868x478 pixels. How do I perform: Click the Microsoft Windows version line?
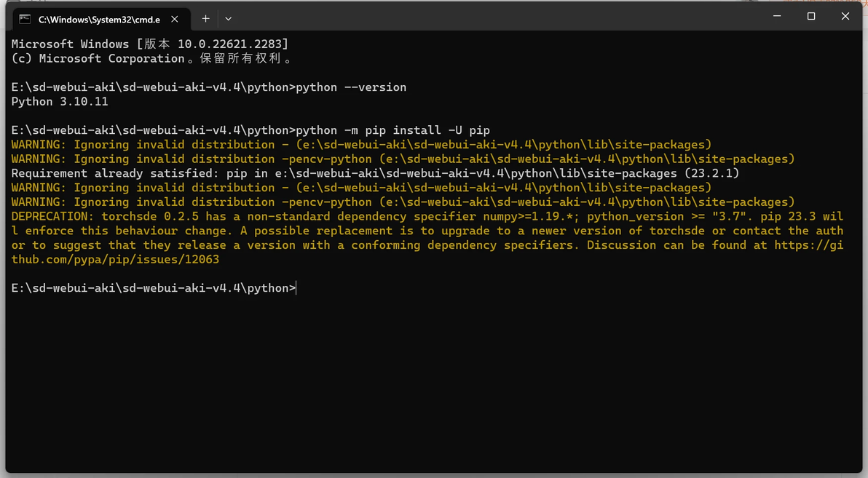(x=149, y=44)
